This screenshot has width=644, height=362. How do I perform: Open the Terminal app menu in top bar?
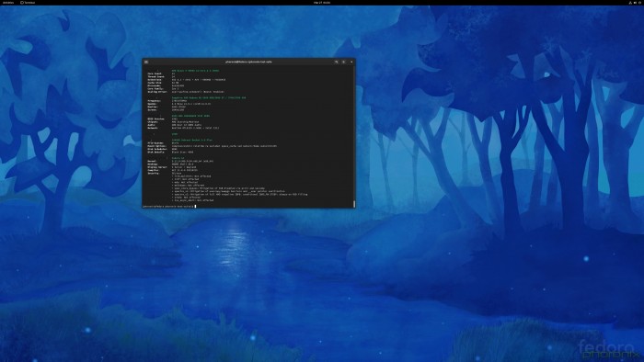tap(28, 3)
